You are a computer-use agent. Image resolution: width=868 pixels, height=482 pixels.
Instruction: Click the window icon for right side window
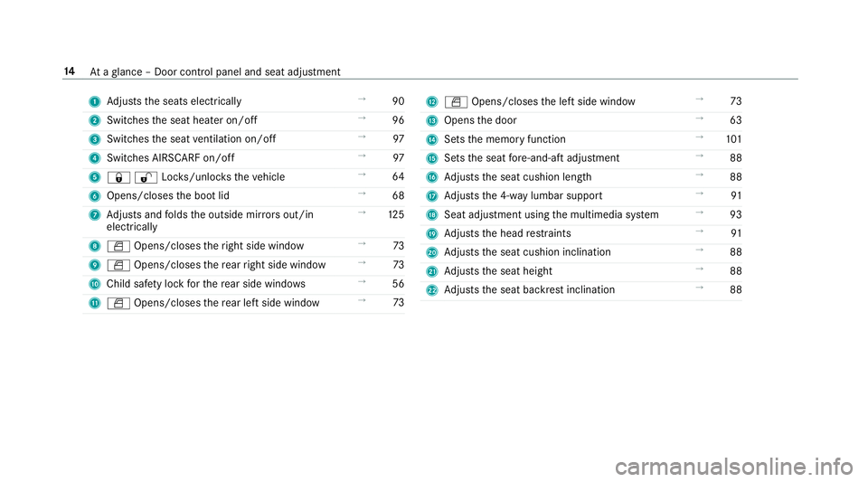click(118, 246)
